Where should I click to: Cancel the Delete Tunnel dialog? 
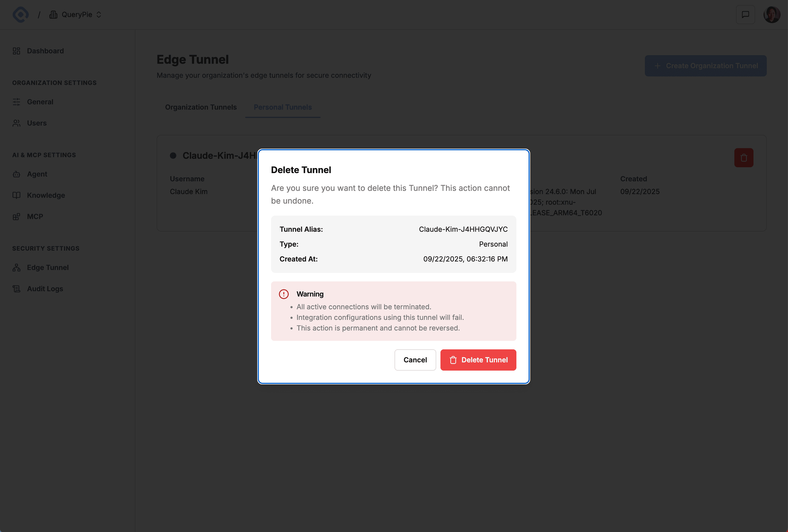415,360
